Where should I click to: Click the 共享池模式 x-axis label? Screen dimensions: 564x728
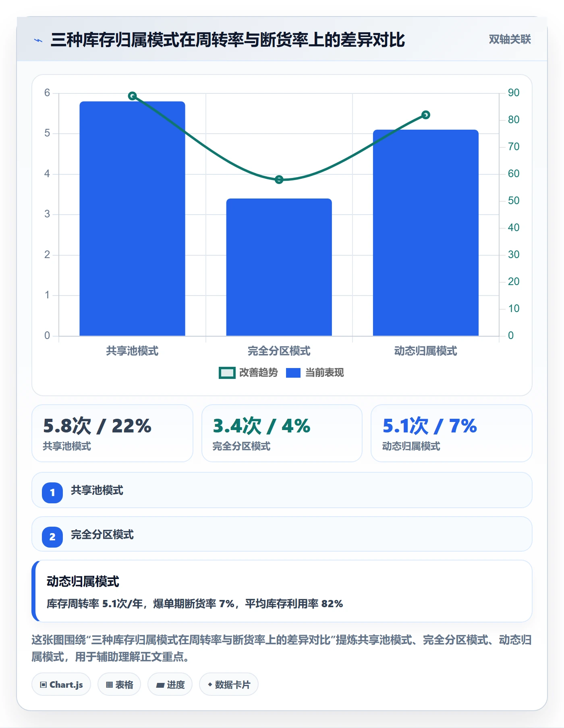(132, 351)
